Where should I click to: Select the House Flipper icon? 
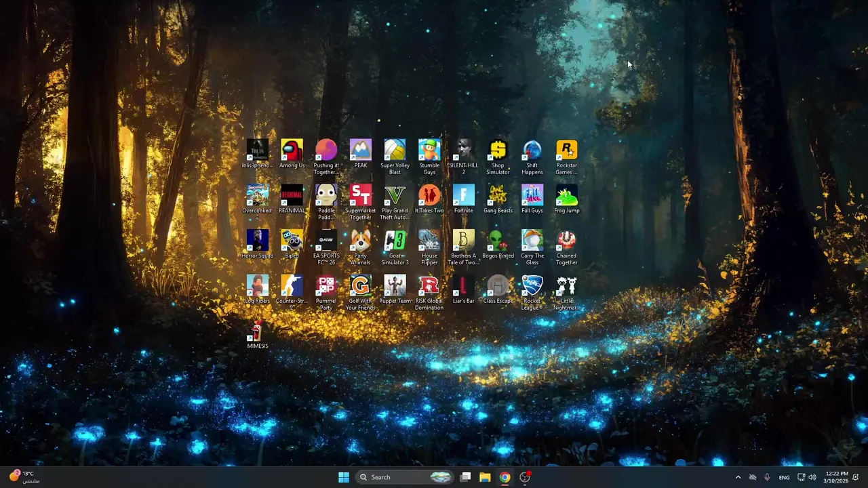point(429,247)
